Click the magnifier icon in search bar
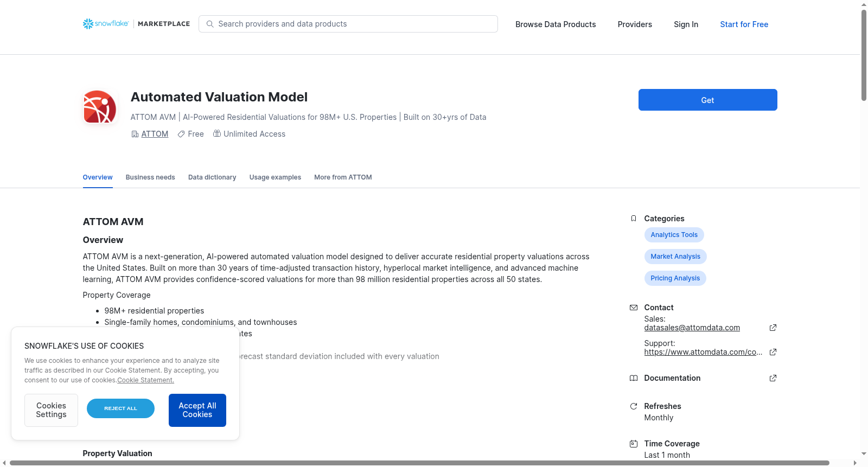This screenshot has width=868, height=467. 210,24
